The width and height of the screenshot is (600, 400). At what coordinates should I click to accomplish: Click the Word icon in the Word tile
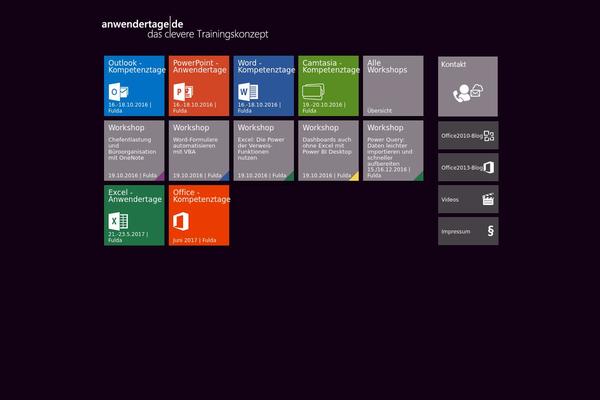point(248,92)
